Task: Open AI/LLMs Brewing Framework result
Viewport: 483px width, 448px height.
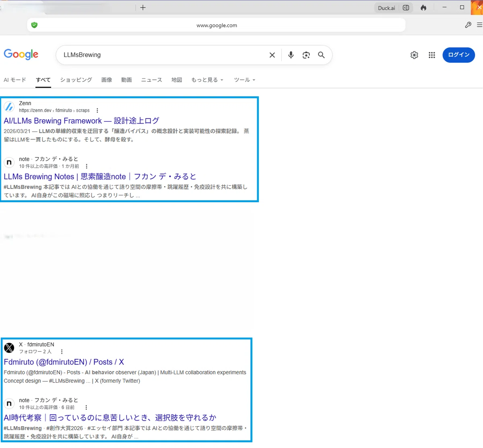Action: tap(81, 120)
